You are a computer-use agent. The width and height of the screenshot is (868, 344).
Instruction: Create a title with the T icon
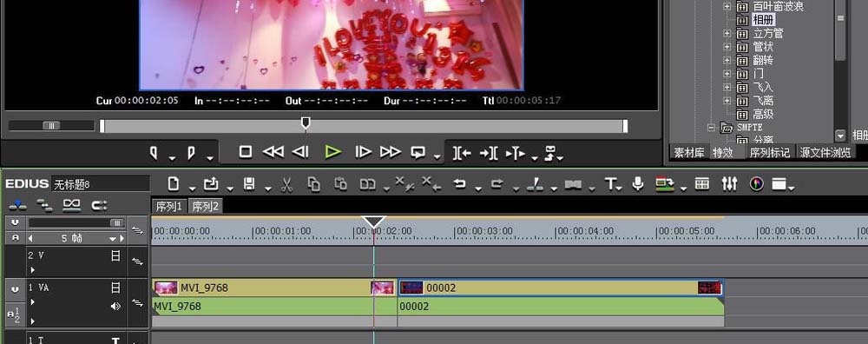(610, 184)
